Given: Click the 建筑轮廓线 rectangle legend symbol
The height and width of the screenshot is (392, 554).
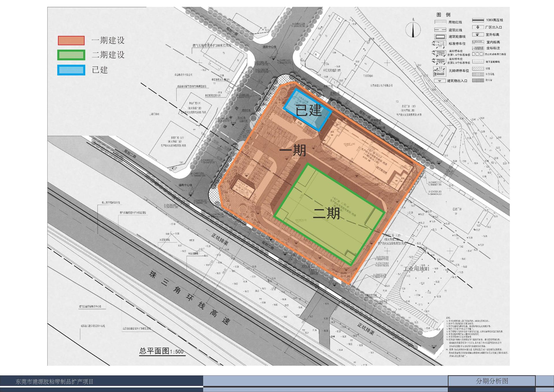Looking at the screenshot, I should tap(440, 37).
